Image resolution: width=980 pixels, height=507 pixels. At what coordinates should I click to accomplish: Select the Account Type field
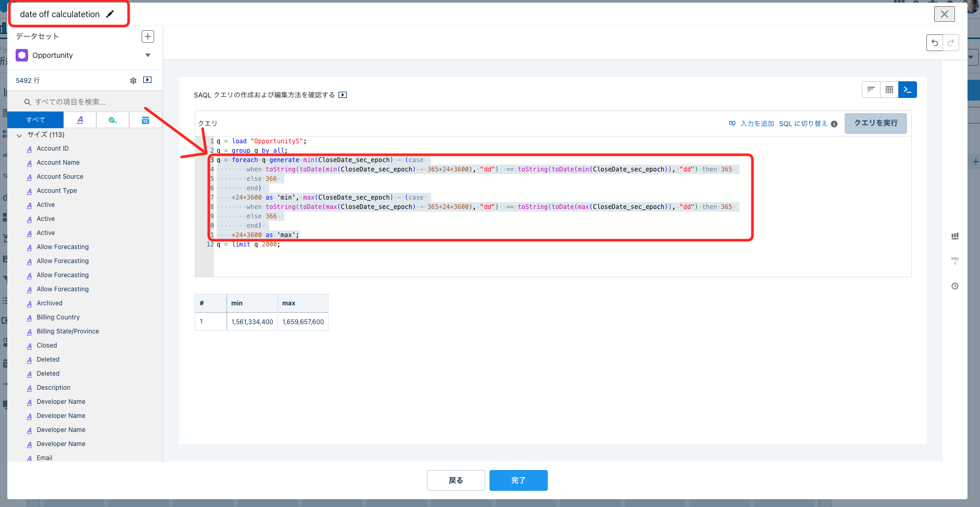click(57, 191)
